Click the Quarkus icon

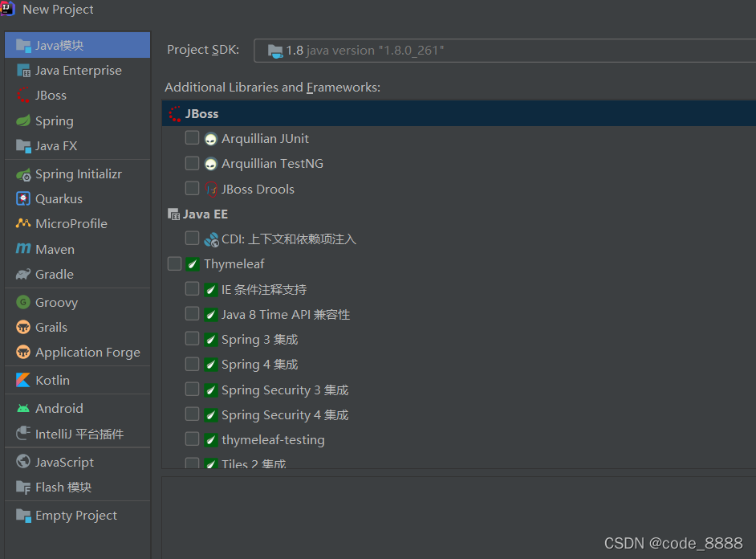[x=23, y=198]
